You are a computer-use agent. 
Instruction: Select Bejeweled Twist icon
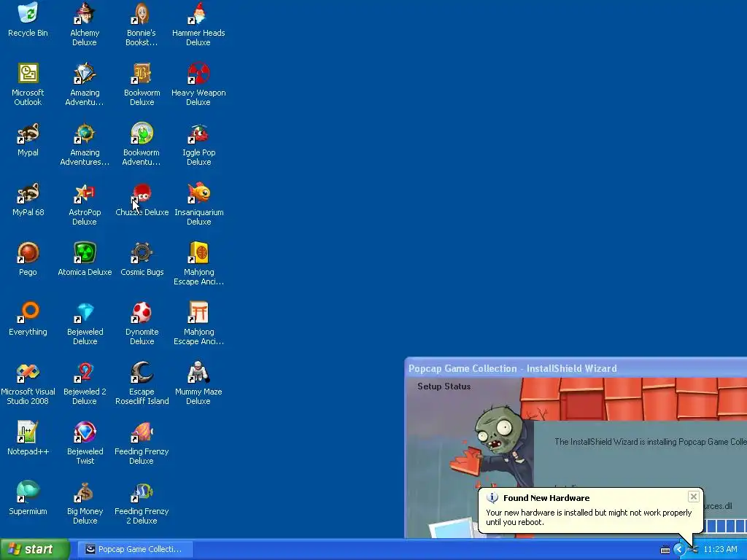coord(85,432)
